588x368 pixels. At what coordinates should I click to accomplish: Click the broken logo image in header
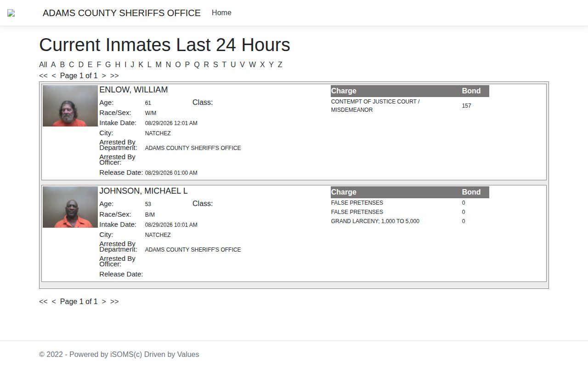click(x=11, y=13)
